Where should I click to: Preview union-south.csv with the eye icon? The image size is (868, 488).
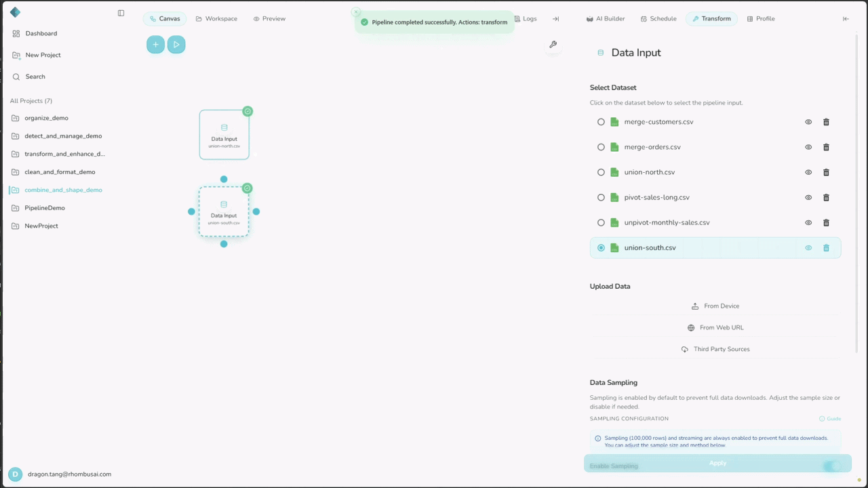pos(808,248)
